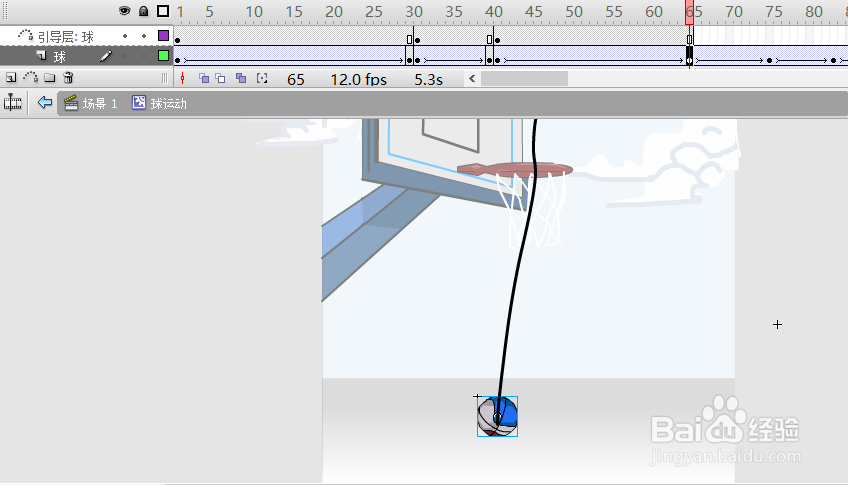
Task: Delete the selected layer with trash icon
Action: point(68,78)
